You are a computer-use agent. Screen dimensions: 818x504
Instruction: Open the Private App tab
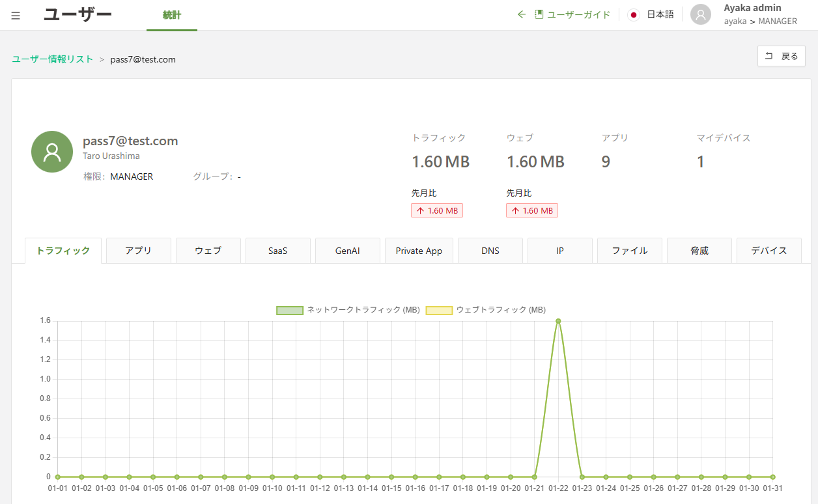(x=419, y=251)
